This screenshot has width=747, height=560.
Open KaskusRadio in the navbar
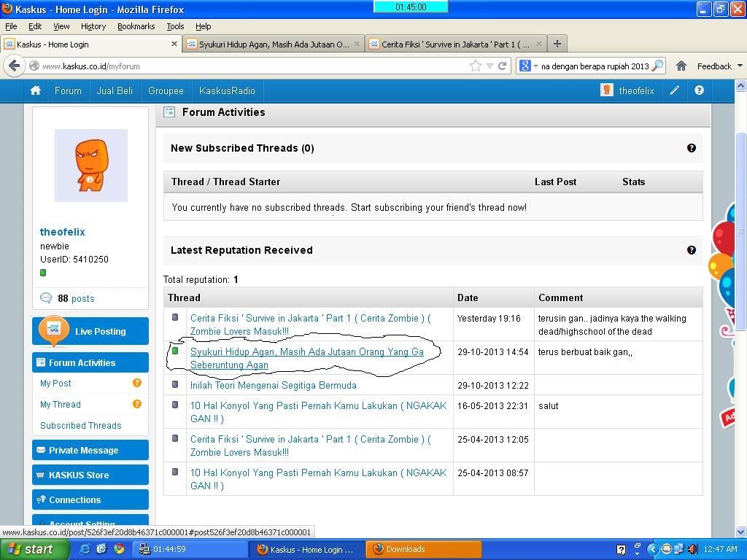tap(227, 90)
